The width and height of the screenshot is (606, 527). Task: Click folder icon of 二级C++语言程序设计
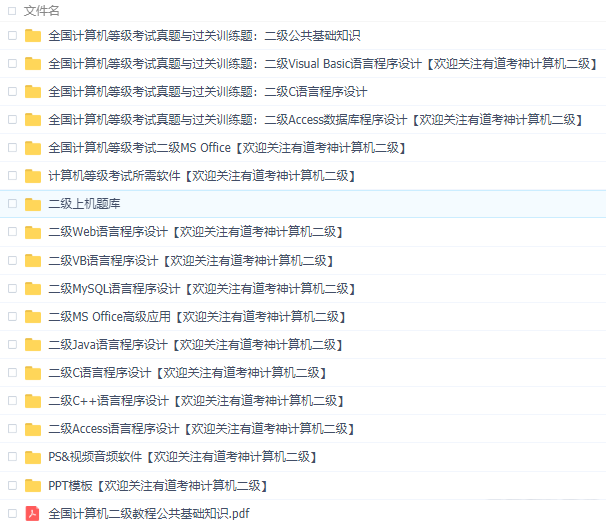[33, 401]
